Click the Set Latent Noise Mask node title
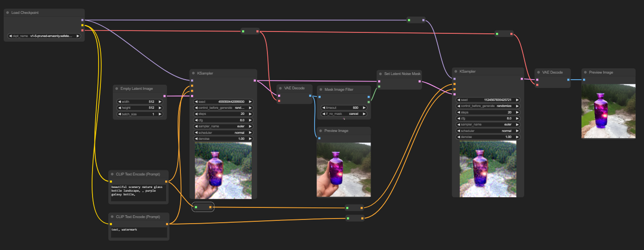644x250 pixels. pos(402,74)
